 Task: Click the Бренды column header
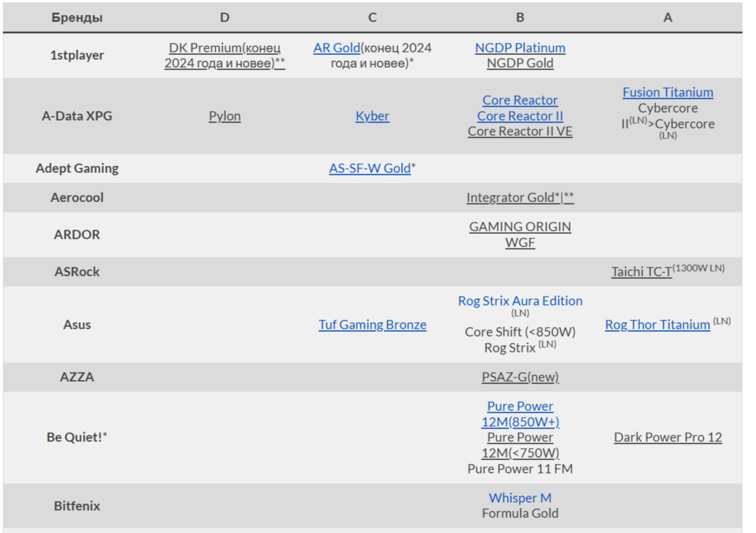pyautogui.click(x=77, y=17)
